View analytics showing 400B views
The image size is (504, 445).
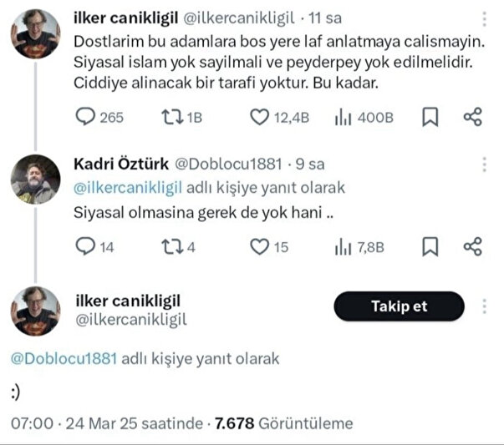(x=342, y=118)
